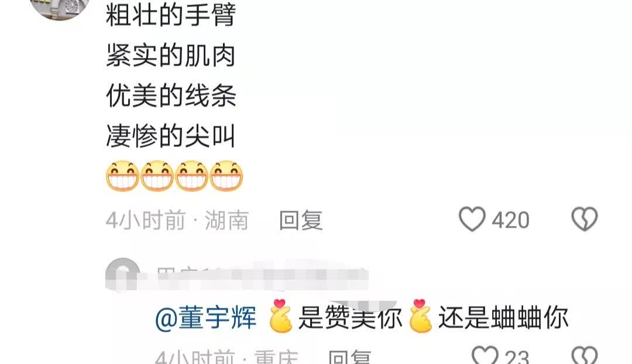Click the comment line 优美的线条

click(171, 95)
